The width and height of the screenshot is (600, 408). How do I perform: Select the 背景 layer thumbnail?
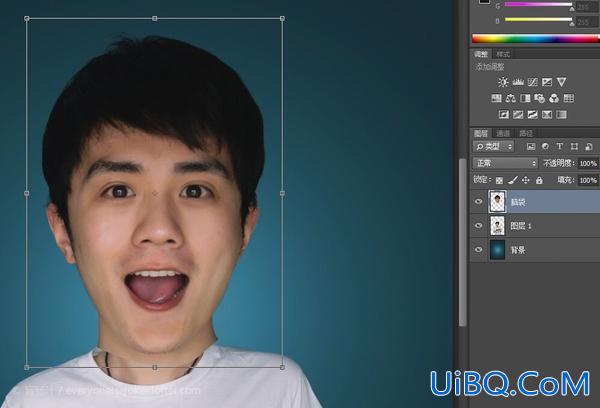(x=497, y=250)
